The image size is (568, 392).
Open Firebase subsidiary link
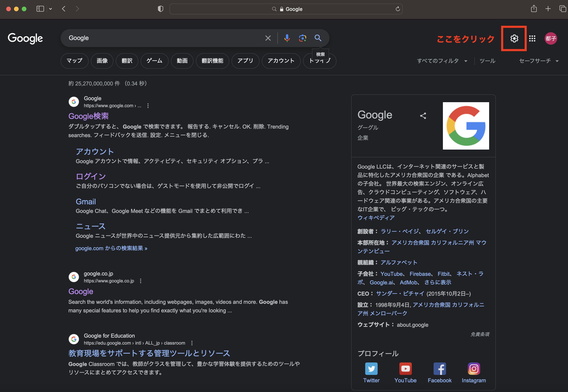tap(420, 274)
